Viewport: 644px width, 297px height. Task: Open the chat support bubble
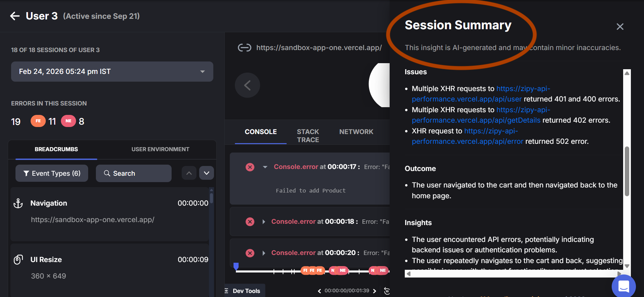click(623, 286)
